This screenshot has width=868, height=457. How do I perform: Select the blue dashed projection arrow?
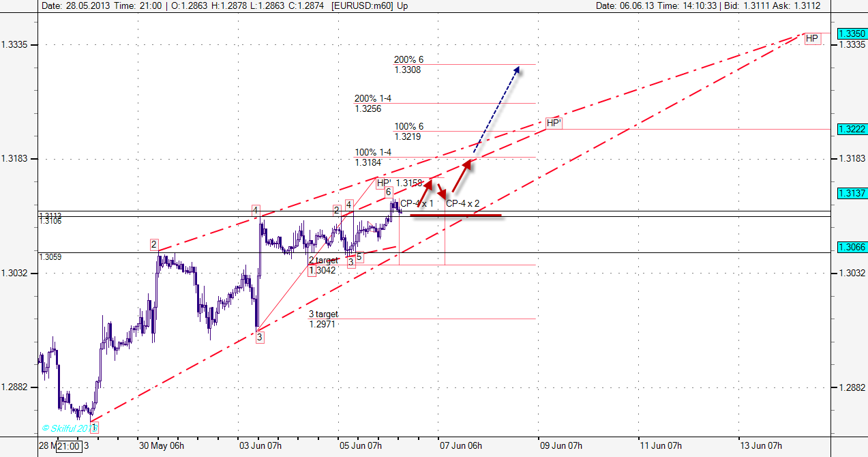tap(496, 109)
